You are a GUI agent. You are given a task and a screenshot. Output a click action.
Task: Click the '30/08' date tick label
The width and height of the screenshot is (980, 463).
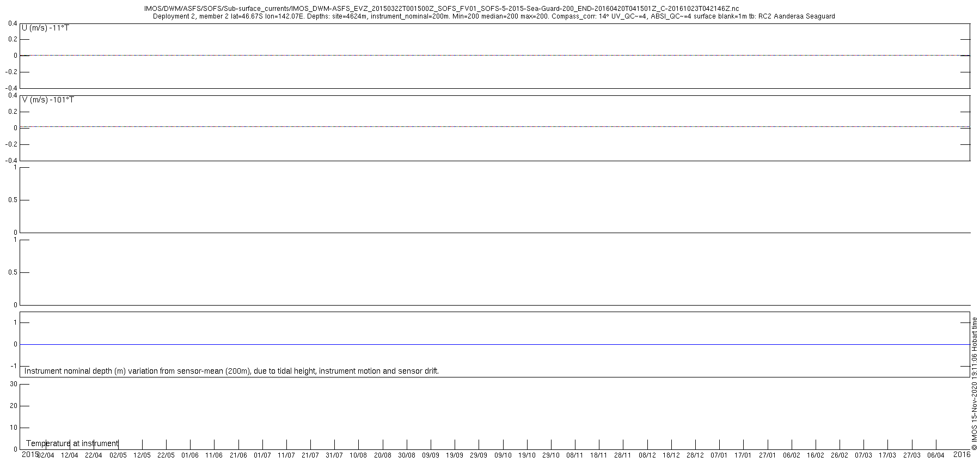tap(407, 455)
